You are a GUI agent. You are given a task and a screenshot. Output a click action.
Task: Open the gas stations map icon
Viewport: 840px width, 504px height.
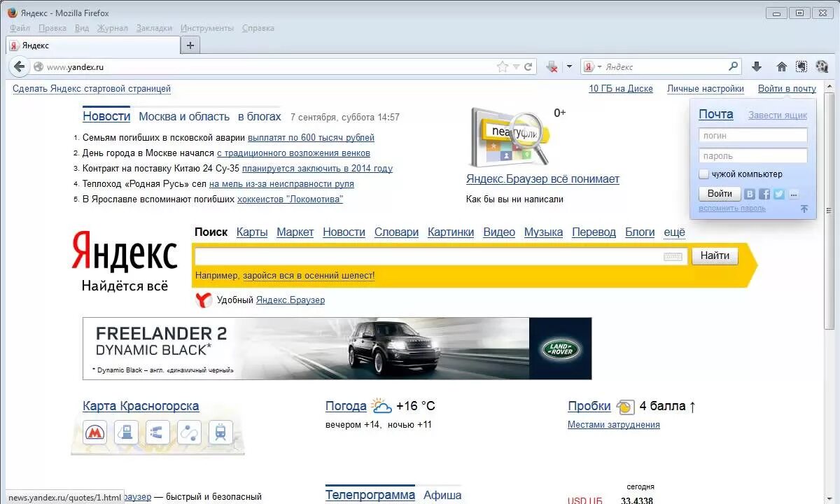pyautogui.click(x=126, y=433)
